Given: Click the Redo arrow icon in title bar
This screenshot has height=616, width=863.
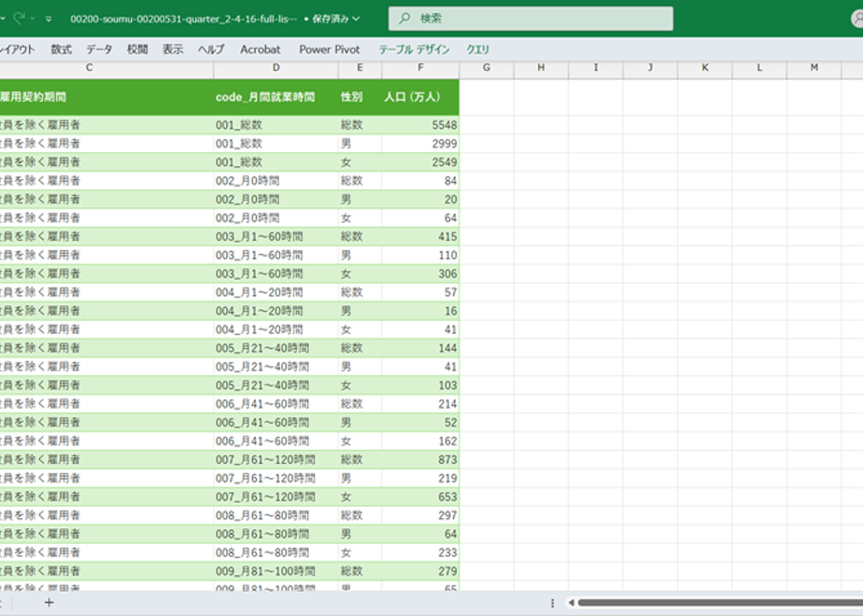Looking at the screenshot, I should click(20, 18).
